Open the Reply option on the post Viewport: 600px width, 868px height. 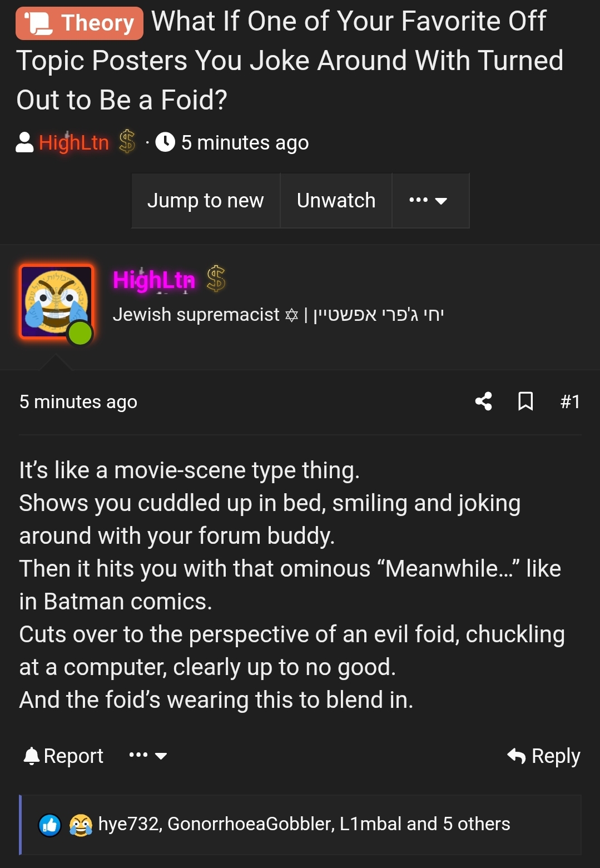554,755
